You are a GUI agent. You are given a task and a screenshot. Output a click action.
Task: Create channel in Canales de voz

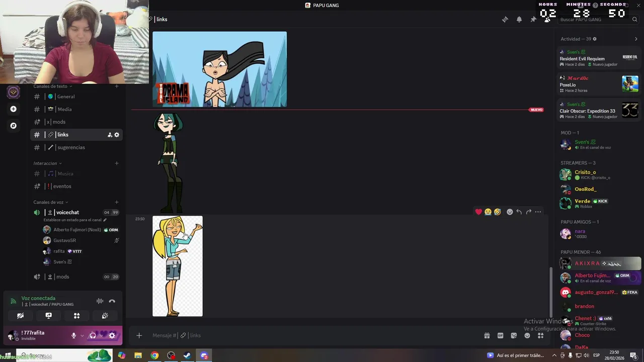117,202
